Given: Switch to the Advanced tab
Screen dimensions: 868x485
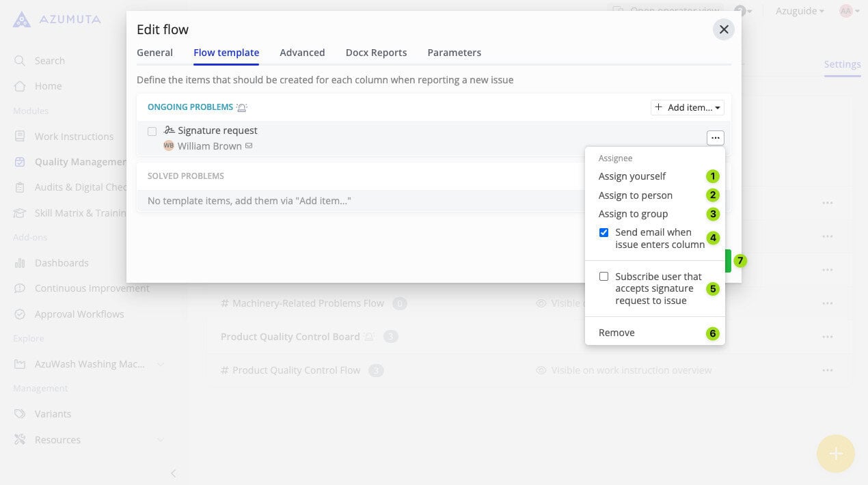Looking at the screenshot, I should tap(302, 53).
